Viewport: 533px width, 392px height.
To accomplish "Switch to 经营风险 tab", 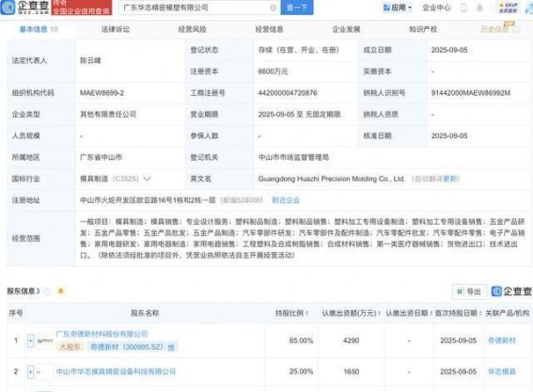I will tap(193, 29).
